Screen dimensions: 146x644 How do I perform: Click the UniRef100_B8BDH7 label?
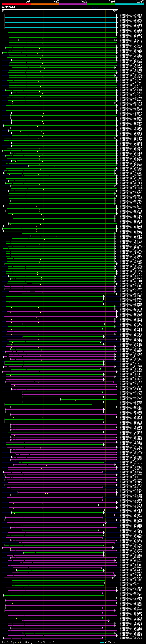(x=131, y=613)
